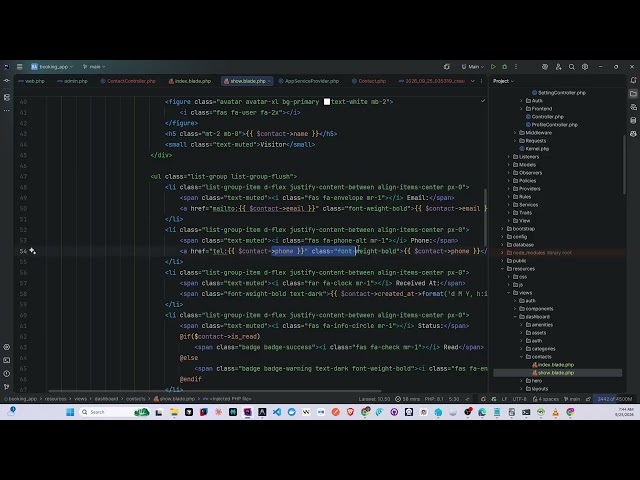Select Kernel.php in the project tree

point(534,149)
